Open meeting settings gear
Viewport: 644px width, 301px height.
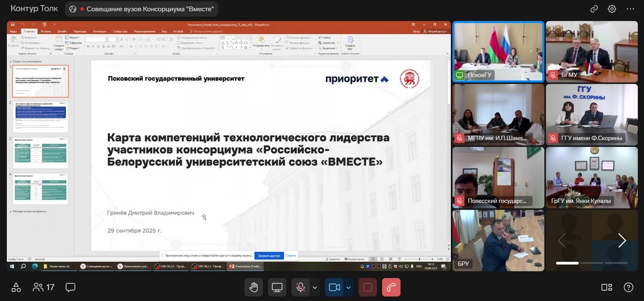612,9
